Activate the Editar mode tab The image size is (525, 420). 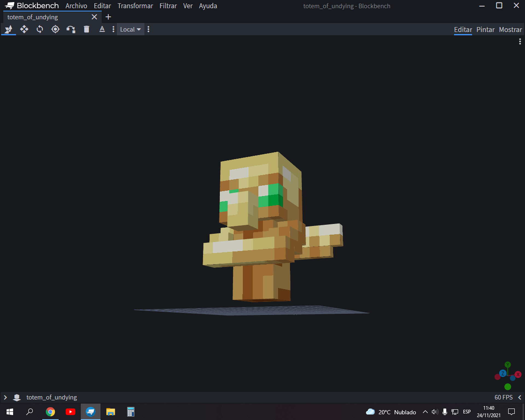coord(463,30)
